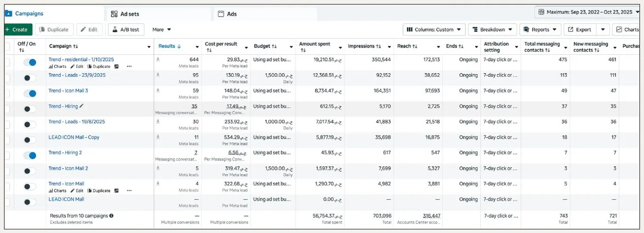644x233 pixels.
Task: Open Campaign column header dropdown arrow
Action: click(x=149, y=47)
